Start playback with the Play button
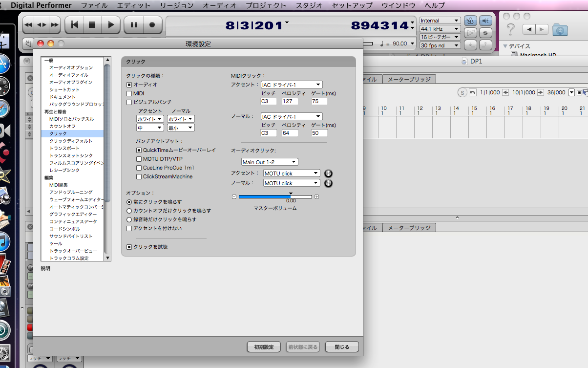This screenshot has width=588, height=368. click(111, 24)
